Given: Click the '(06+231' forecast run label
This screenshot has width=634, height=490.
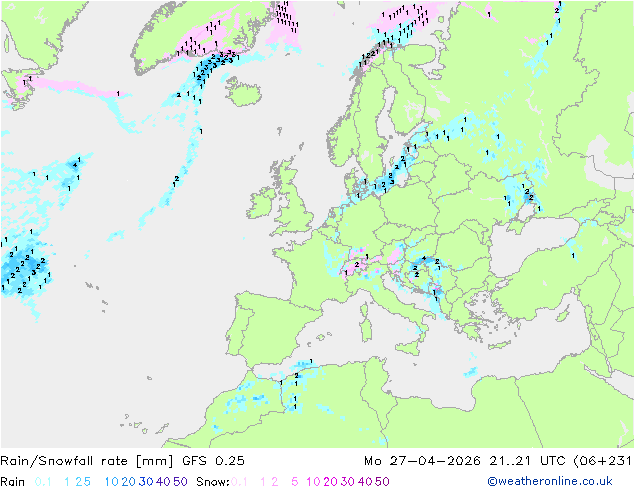Looking at the screenshot, I should [602, 461].
